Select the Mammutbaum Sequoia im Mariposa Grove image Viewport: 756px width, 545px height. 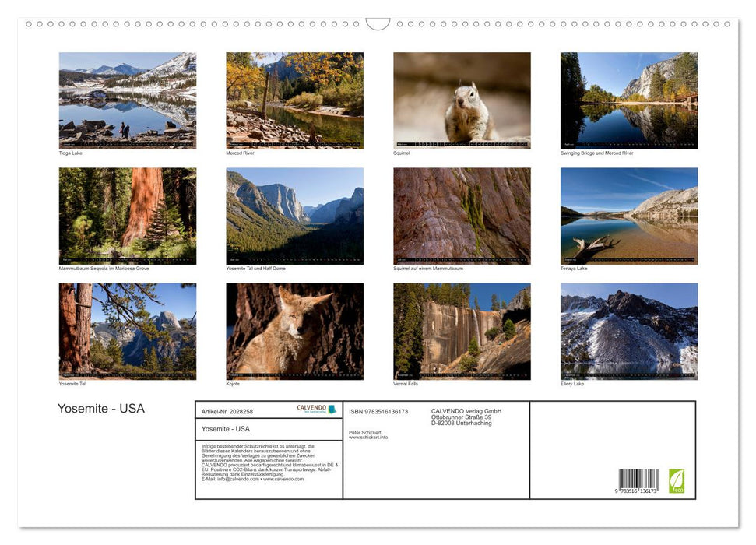(x=128, y=216)
